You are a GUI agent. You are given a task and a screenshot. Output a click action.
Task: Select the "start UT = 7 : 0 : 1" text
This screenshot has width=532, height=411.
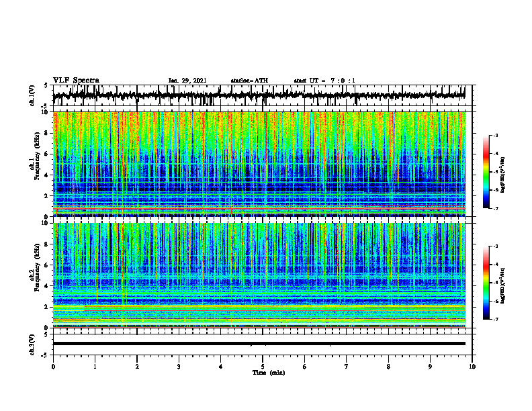[324, 81]
